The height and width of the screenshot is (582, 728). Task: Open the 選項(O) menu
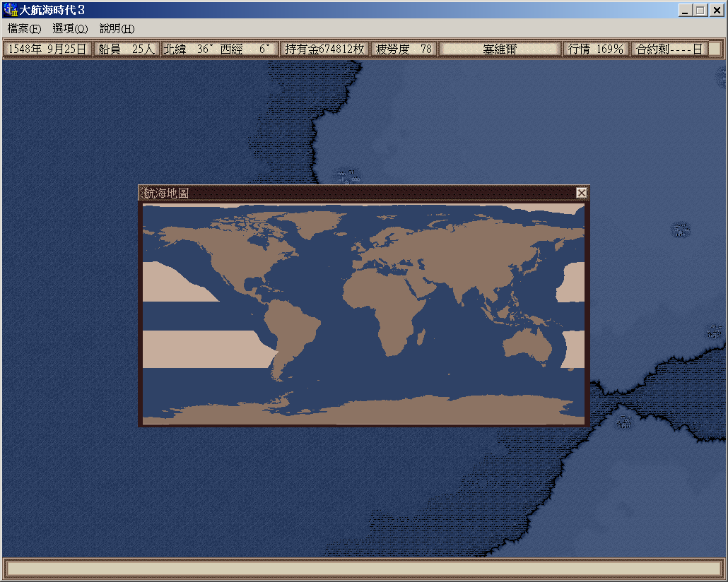coord(70,29)
